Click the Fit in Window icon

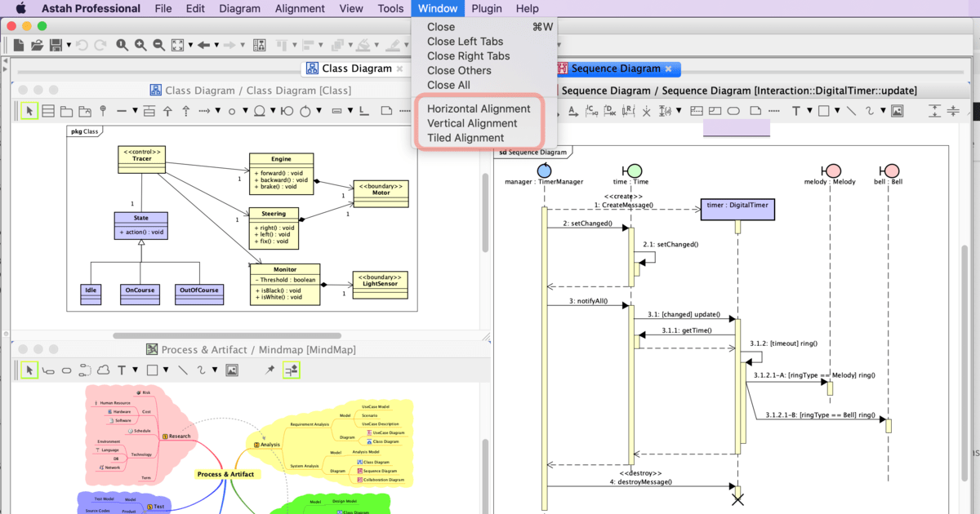(177, 45)
